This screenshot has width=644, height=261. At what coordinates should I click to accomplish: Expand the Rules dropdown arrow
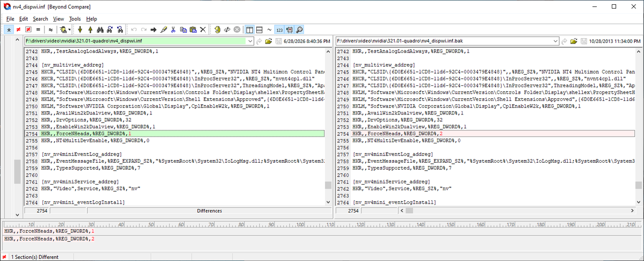(69, 30)
